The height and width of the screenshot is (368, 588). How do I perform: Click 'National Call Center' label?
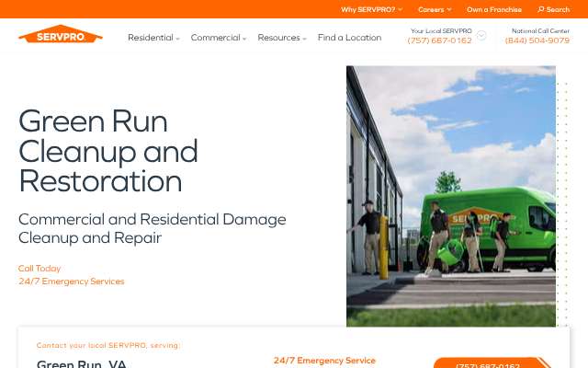pos(540,30)
